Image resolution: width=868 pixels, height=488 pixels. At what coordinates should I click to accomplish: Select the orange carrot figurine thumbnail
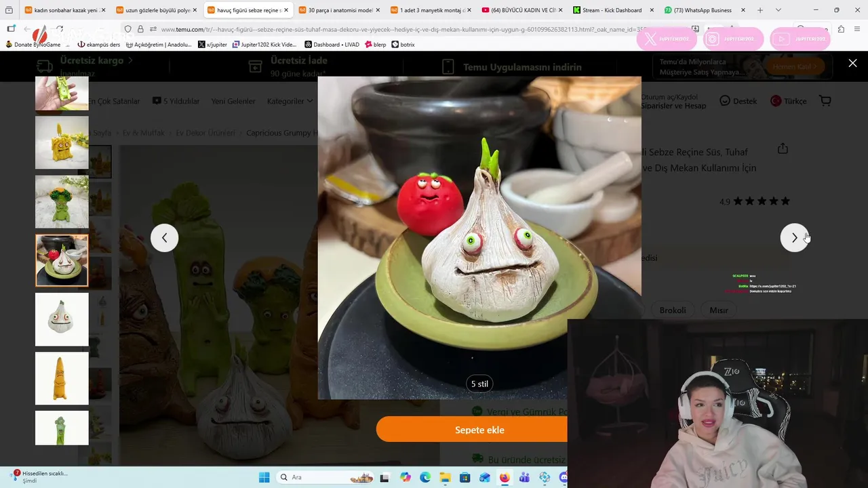tap(62, 378)
